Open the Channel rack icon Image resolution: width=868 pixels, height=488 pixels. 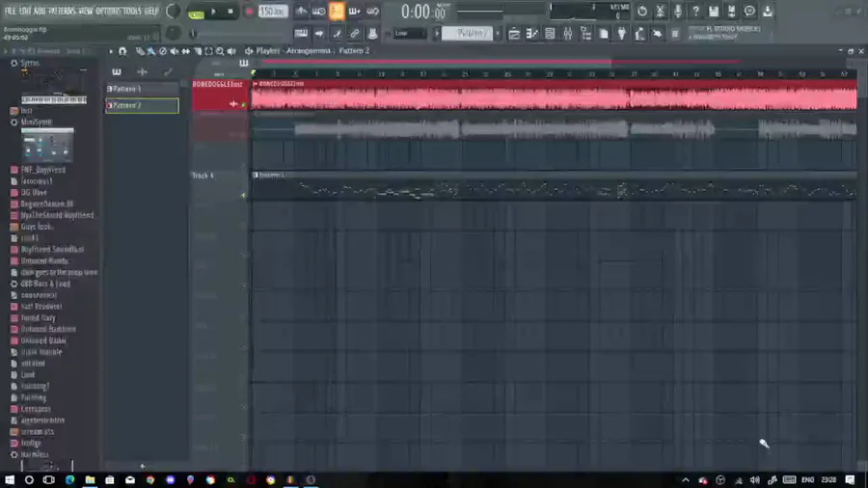(x=550, y=34)
